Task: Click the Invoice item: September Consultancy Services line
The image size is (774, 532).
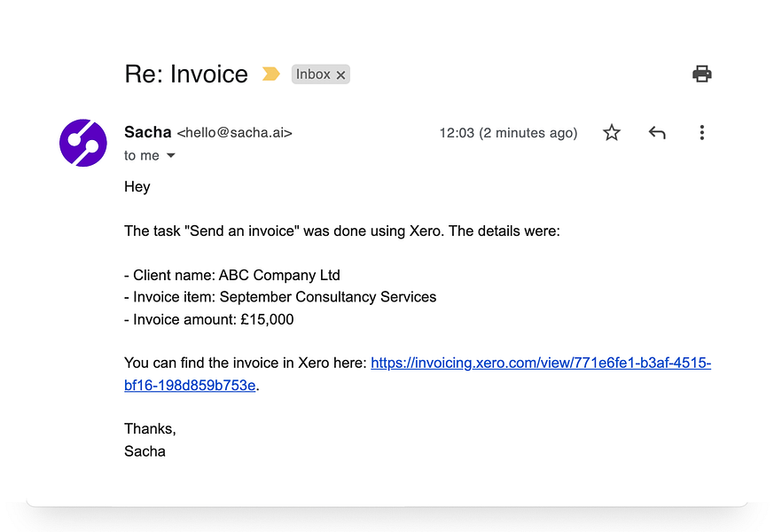Action: pyautogui.click(x=280, y=297)
